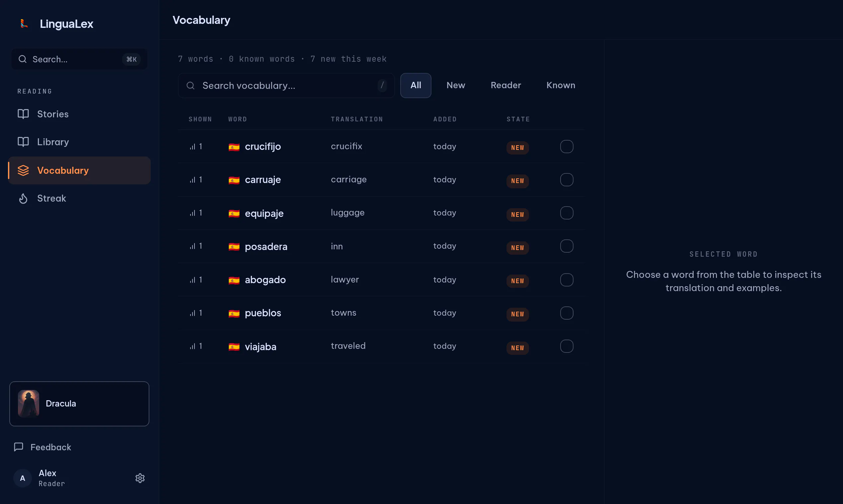Click the shown-count bars icon for equipaje
This screenshot has height=504, width=843.
192,213
